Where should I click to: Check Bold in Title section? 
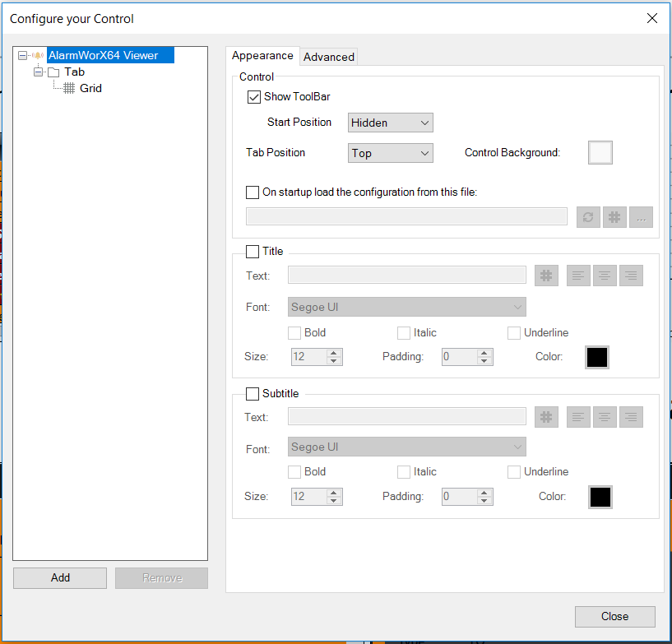pos(294,333)
